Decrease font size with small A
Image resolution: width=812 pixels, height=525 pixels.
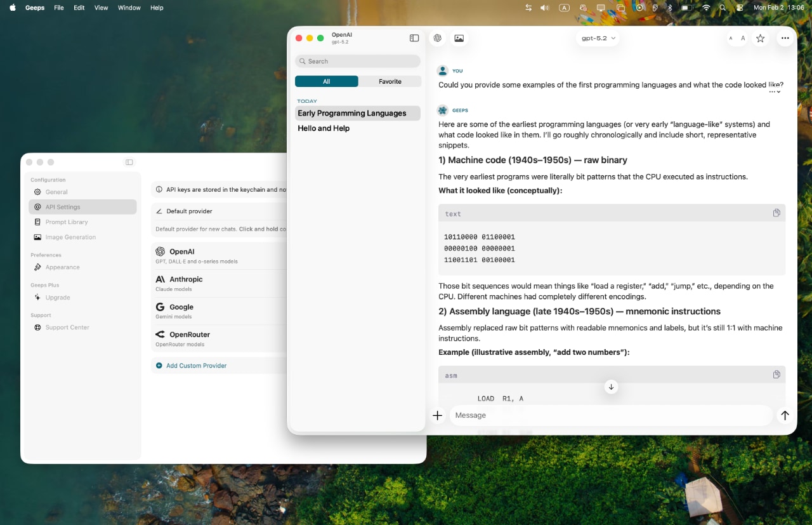(731, 38)
